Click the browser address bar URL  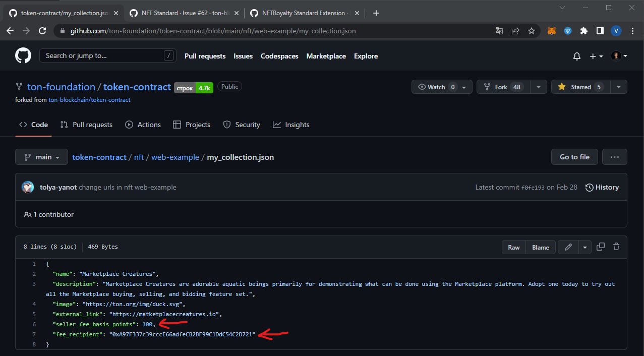coord(213,31)
